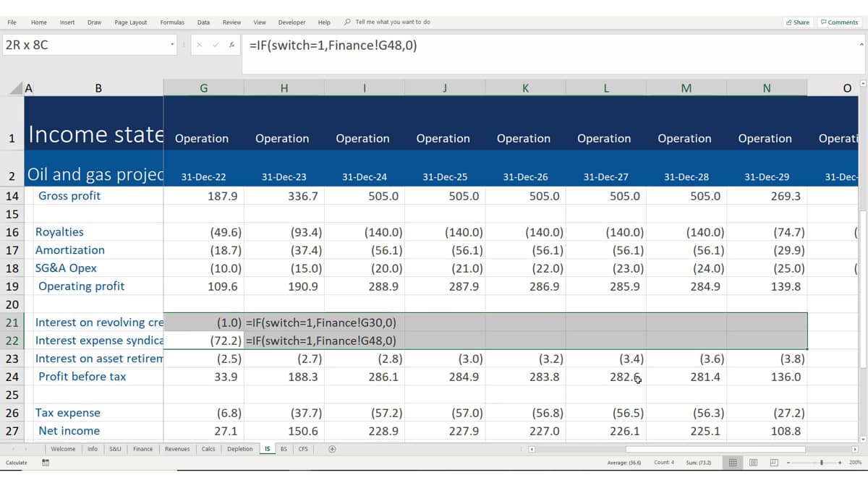Viewport: 868px width, 488px height.
Task: Select row 24 header
Action: [12, 377]
